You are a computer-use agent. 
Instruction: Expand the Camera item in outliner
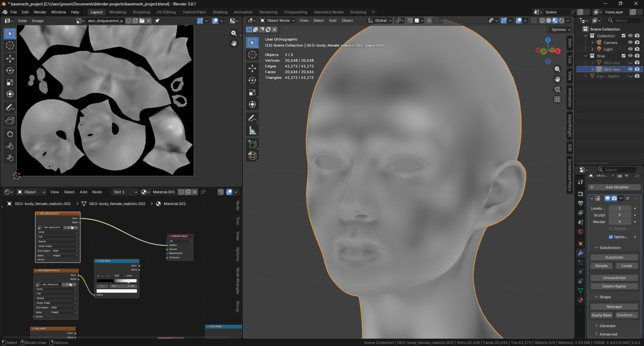tap(592, 42)
